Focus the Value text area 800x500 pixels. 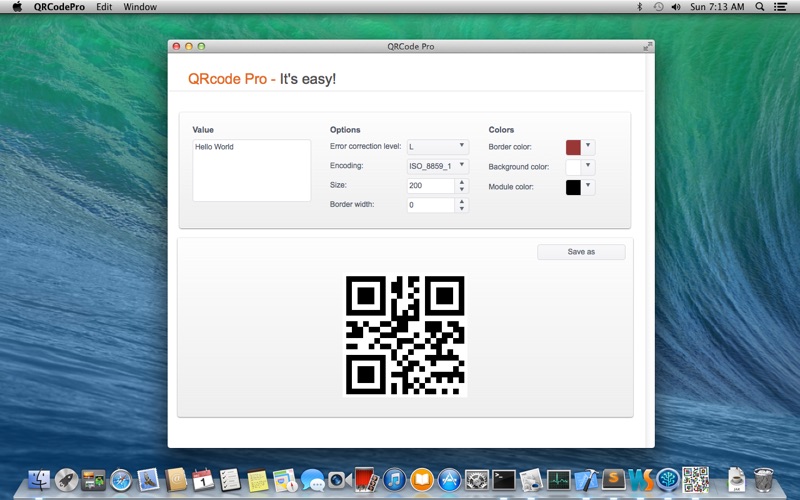(x=252, y=170)
